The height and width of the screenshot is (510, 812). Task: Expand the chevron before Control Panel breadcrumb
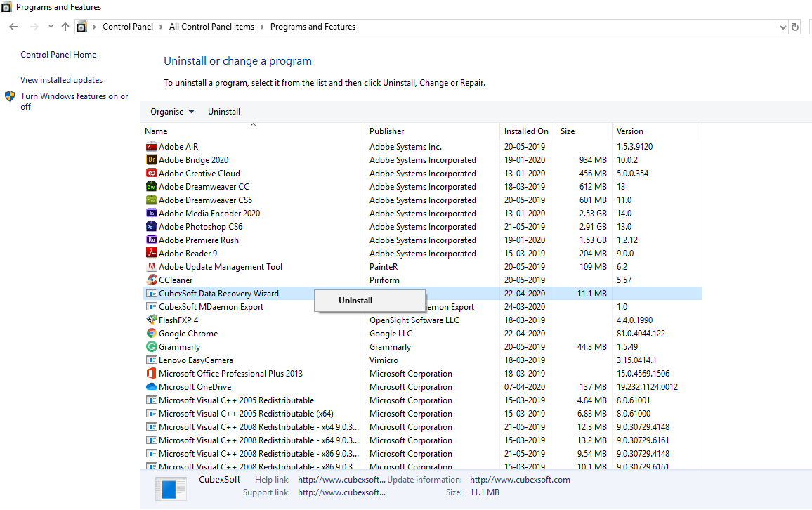tap(94, 27)
